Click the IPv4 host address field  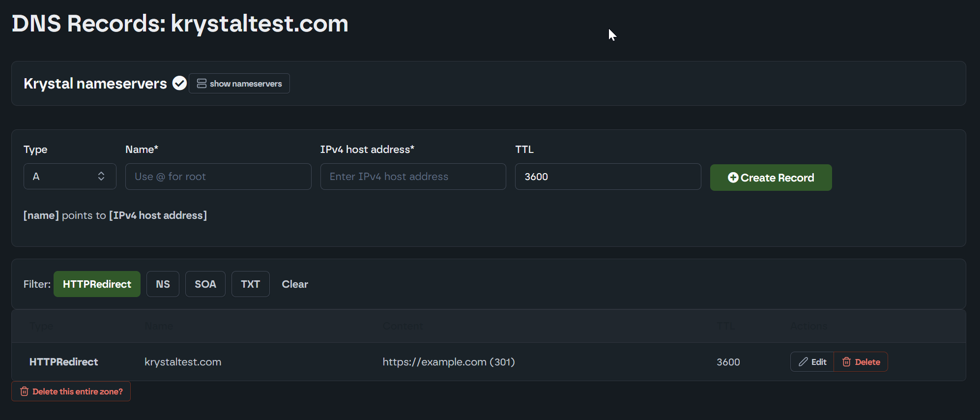tap(413, 177)
